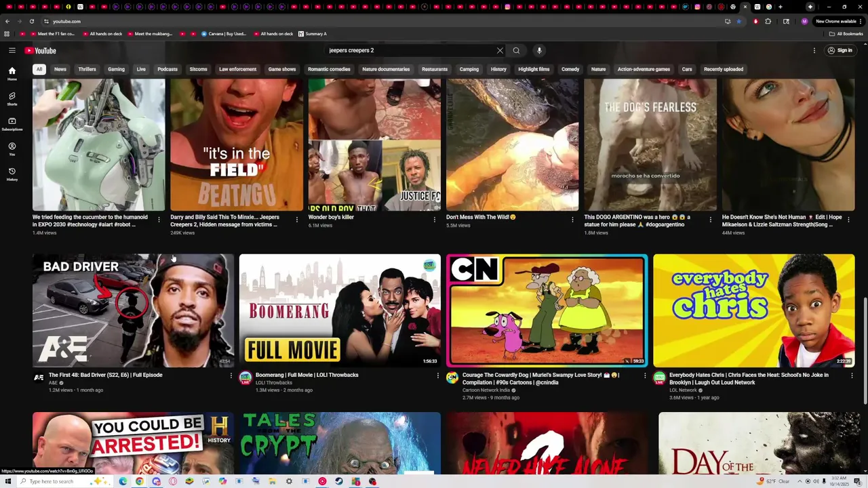The height and width of the screenshot is (488, 868).
Task: Click title 'Boomerang | Full Movie | LOL! Throwbacks'
Action: [307, 375]
